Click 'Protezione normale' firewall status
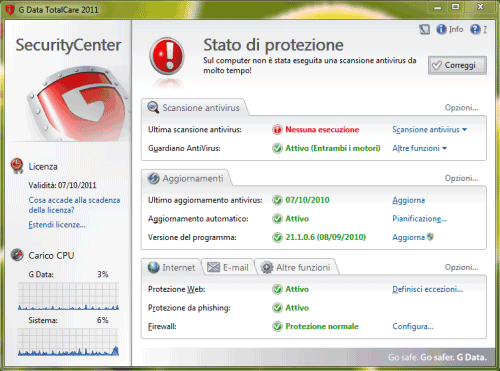The width and height of the screenshot is (500, 371). click(322, 326)
